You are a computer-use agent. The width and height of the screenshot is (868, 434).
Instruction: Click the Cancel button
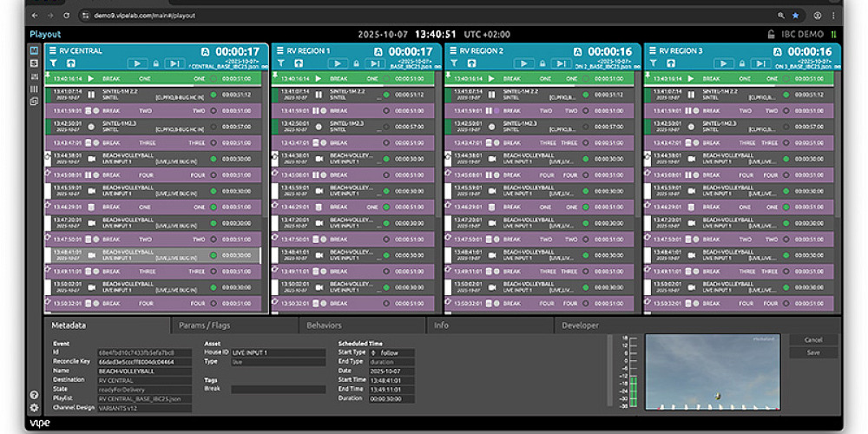[813, 340]
